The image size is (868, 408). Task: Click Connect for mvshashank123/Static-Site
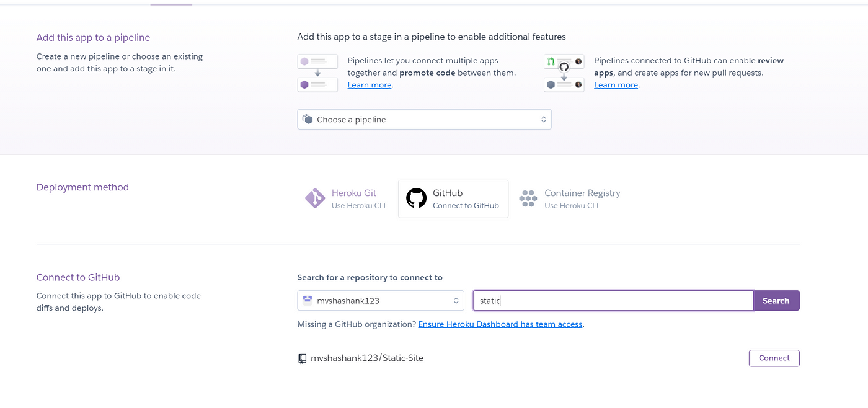pos(774,358)
